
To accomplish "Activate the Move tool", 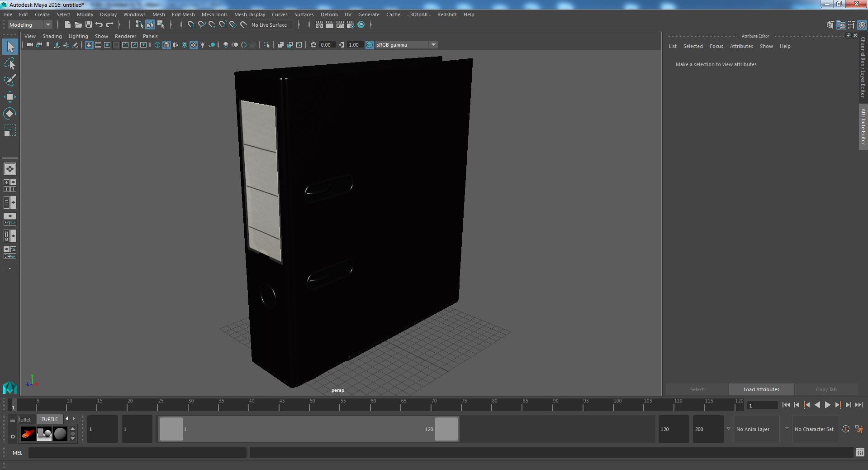I will point(10,96).
